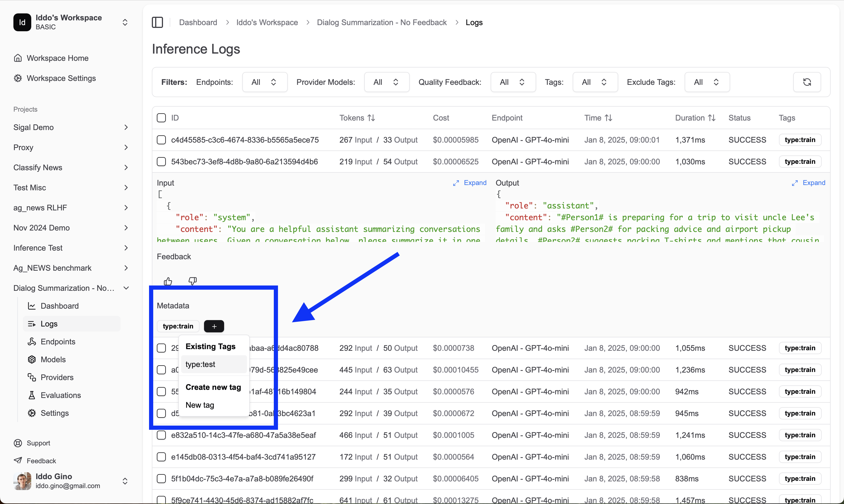Open Evaluations in the project sidebar
Image resolution: width=844 pixels, height=504 pixels.
point(61,395)
